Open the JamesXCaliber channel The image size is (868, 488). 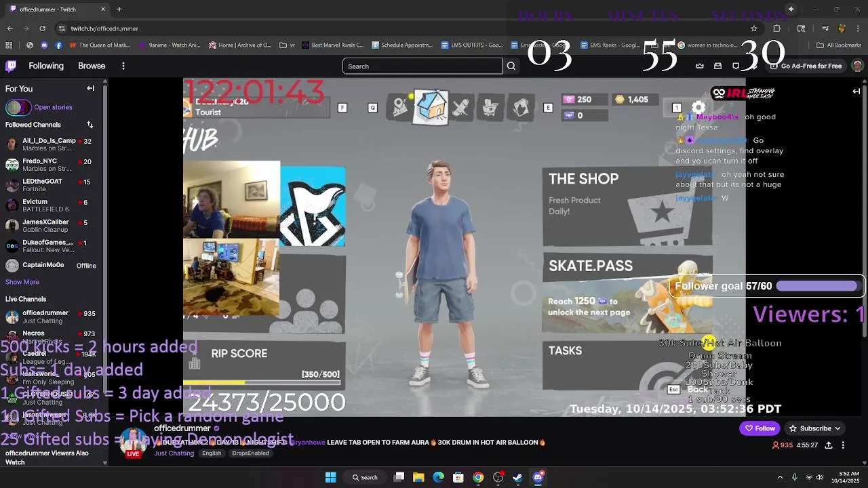pyautogui.click(x=52, y=226)
